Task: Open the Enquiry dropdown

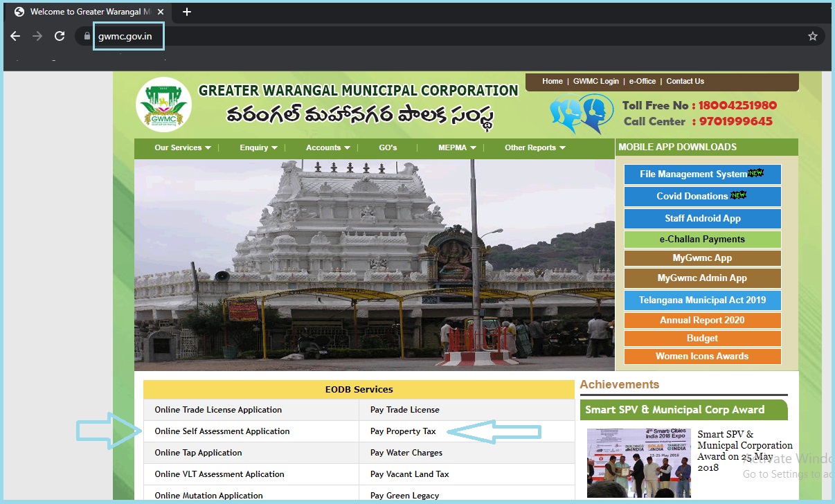Action: (x=258, y=147)
